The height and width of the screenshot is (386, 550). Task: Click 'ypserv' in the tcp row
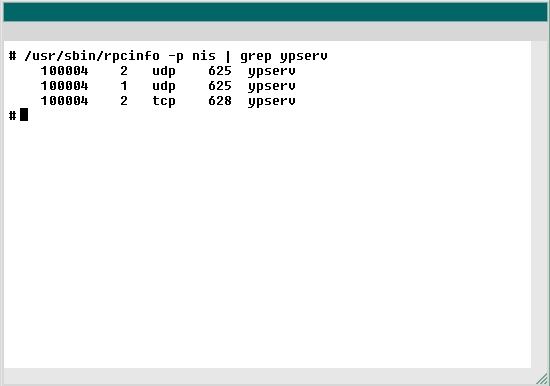271,101
